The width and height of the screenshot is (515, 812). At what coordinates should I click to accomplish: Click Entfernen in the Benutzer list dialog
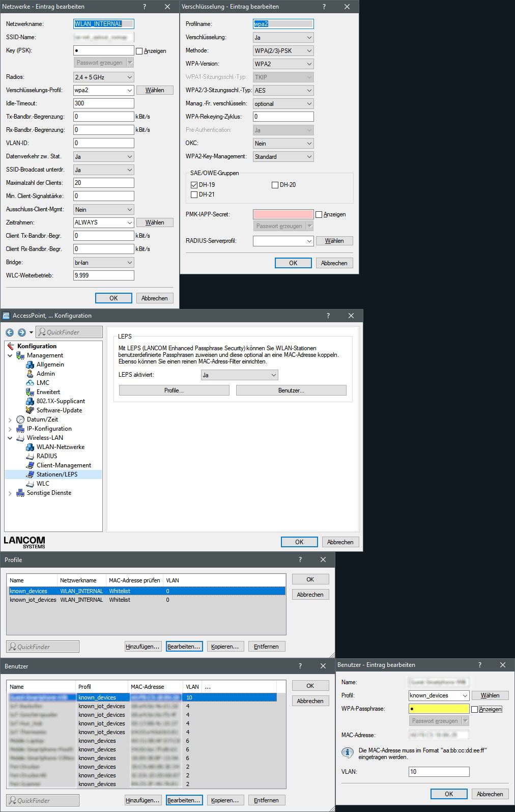tap(266, 800)
